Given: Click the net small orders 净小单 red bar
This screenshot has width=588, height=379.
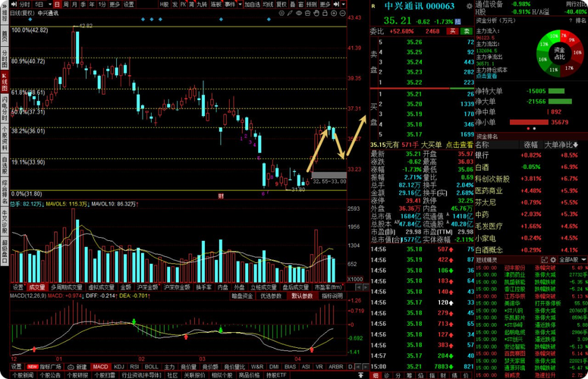Looking at the screenshot, I should (x=528, y=122).
